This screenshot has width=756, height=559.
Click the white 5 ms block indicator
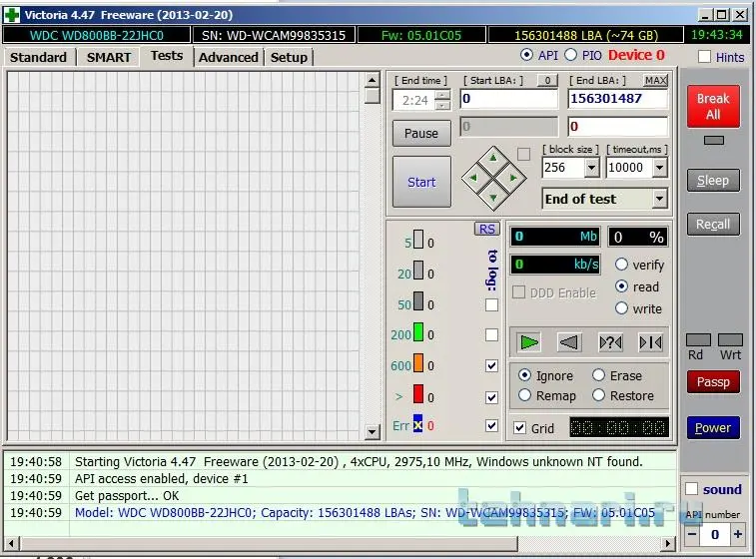(418, 240)
